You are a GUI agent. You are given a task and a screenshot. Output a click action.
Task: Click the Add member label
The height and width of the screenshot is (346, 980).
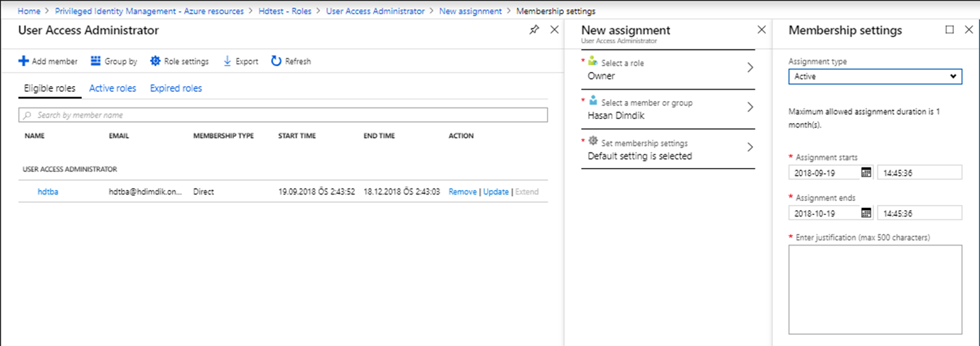(x=55, y=62)
